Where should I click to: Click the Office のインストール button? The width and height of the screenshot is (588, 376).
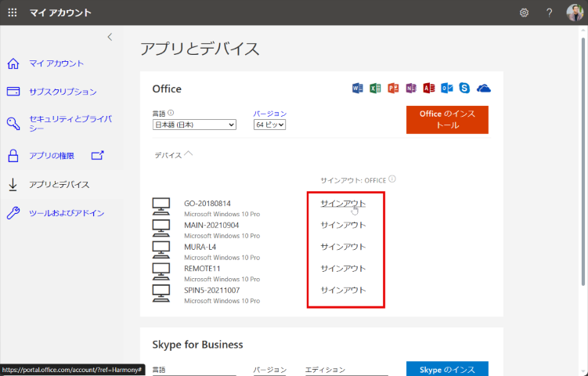(x=447, y=119)
